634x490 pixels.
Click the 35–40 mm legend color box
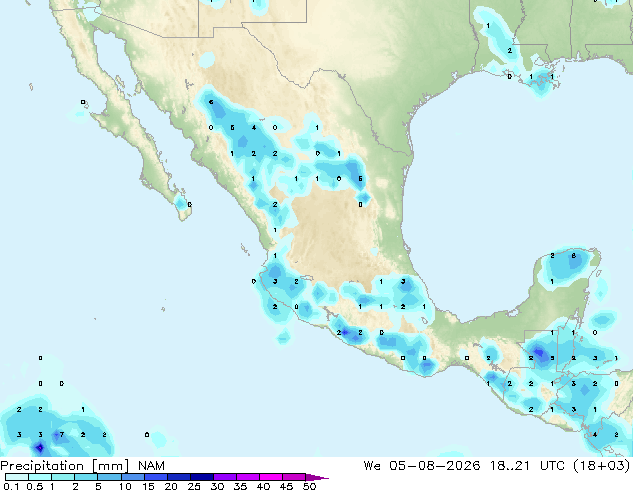(x=247, y=477)
